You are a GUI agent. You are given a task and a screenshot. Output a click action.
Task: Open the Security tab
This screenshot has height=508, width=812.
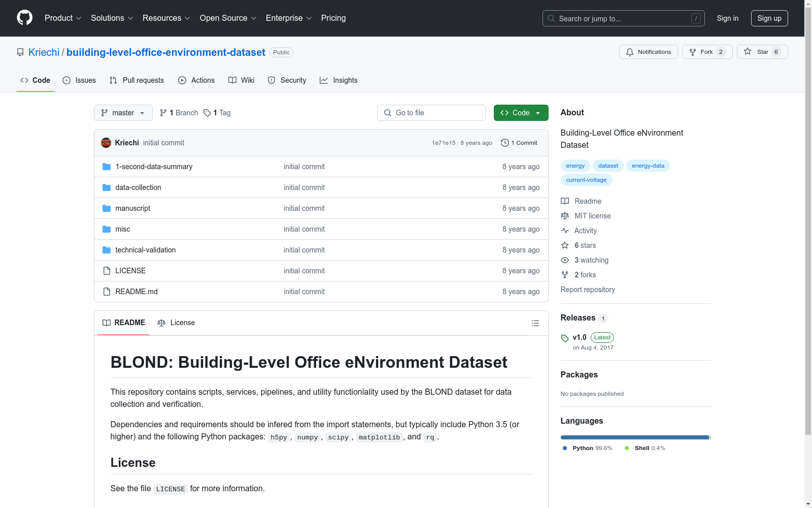tap(287, 80)
